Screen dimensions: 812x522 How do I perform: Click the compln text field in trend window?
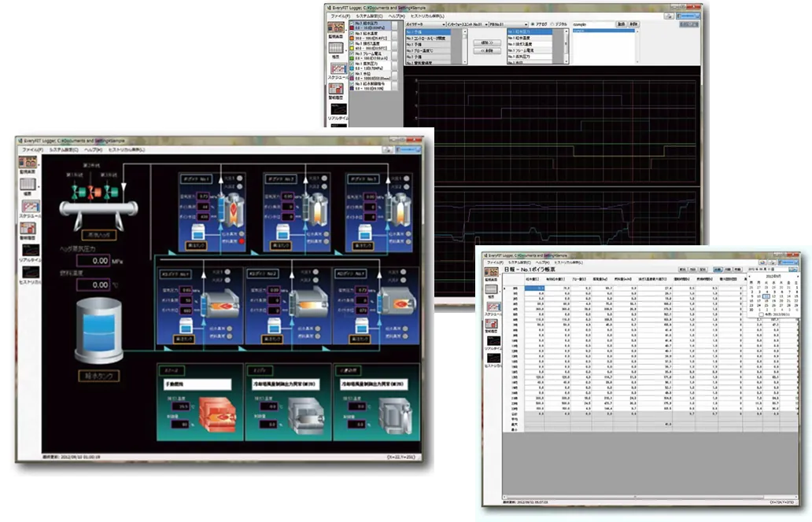click(x=593, y=24)
